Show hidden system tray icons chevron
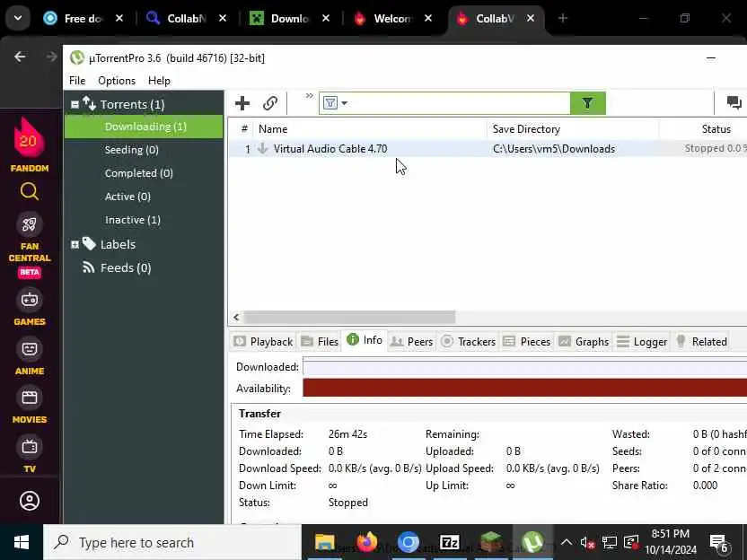The height and width of the screenshot is (560, 747). tap(567, 542)
